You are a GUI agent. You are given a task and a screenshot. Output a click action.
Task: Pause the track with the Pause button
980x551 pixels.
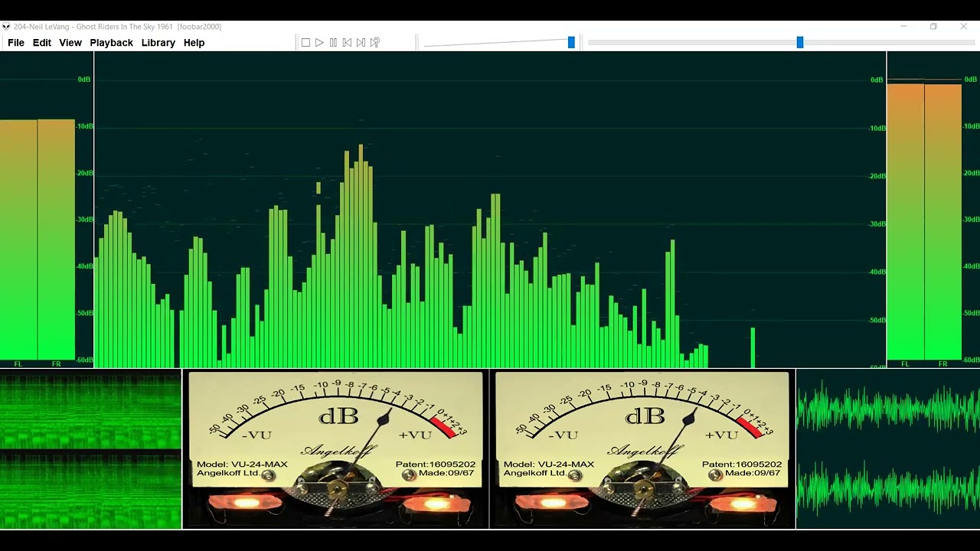pos(333,43)
